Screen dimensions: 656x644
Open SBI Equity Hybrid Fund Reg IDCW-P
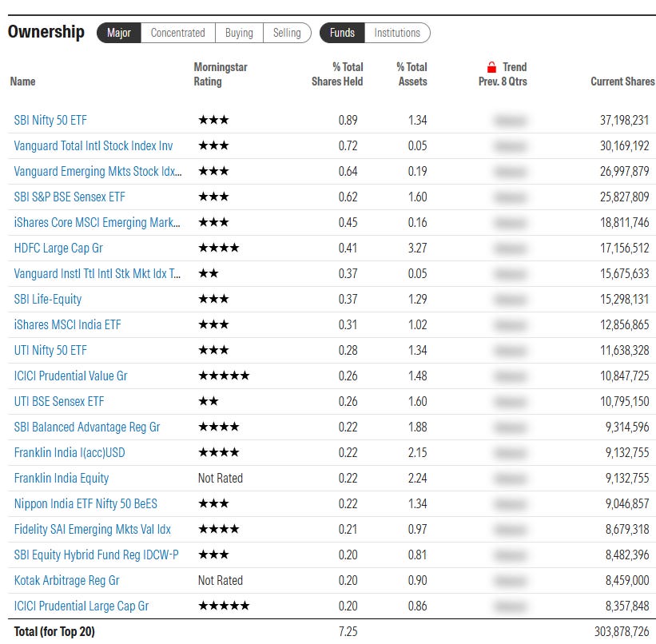(x=96, y=555)
